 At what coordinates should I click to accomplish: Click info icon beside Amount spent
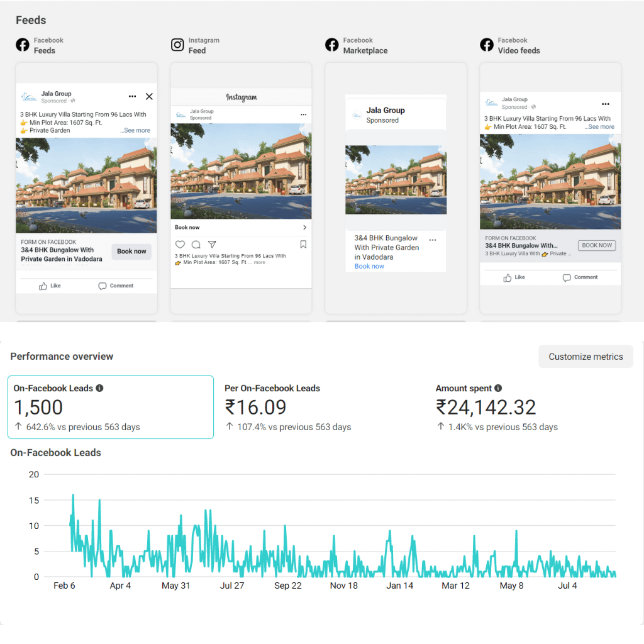(x=498, y=388)
